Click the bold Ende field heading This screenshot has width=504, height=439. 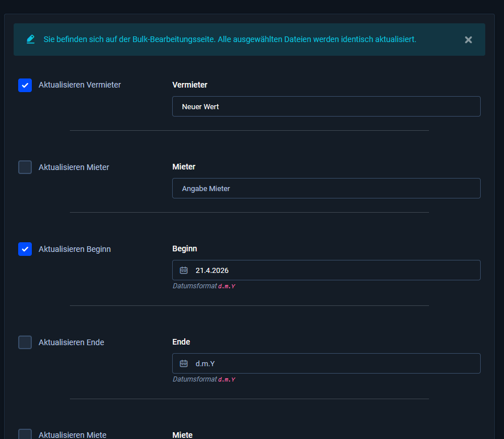click(x=181, y=342)
